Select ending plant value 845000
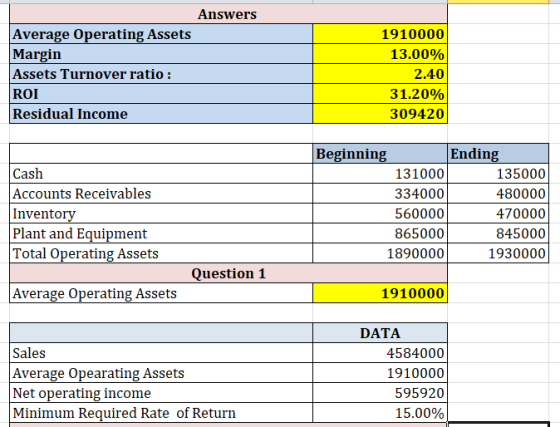This screenshot has height=427, width=560. point(498,234)
